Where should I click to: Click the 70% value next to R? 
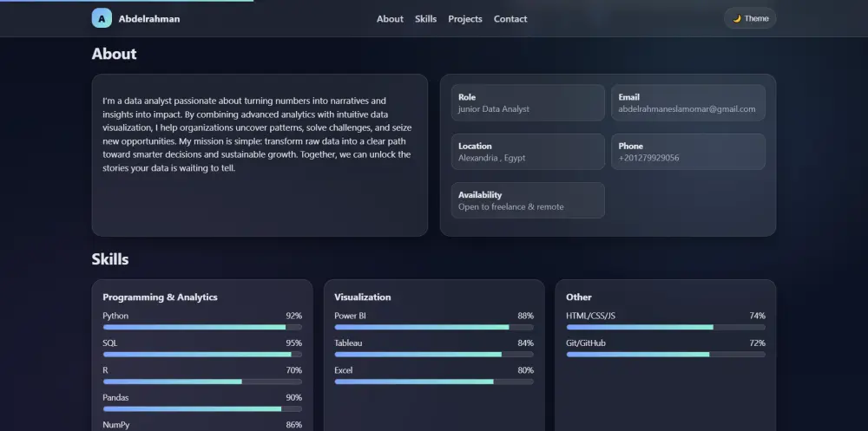[294, 370]
